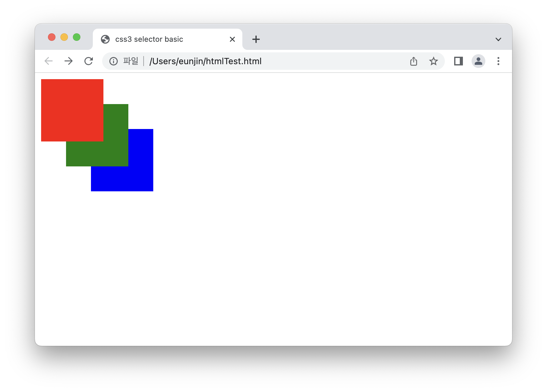The width and height of the screenshot is (547, 392).
Task: Open a new tab
Action: [256, 39]
